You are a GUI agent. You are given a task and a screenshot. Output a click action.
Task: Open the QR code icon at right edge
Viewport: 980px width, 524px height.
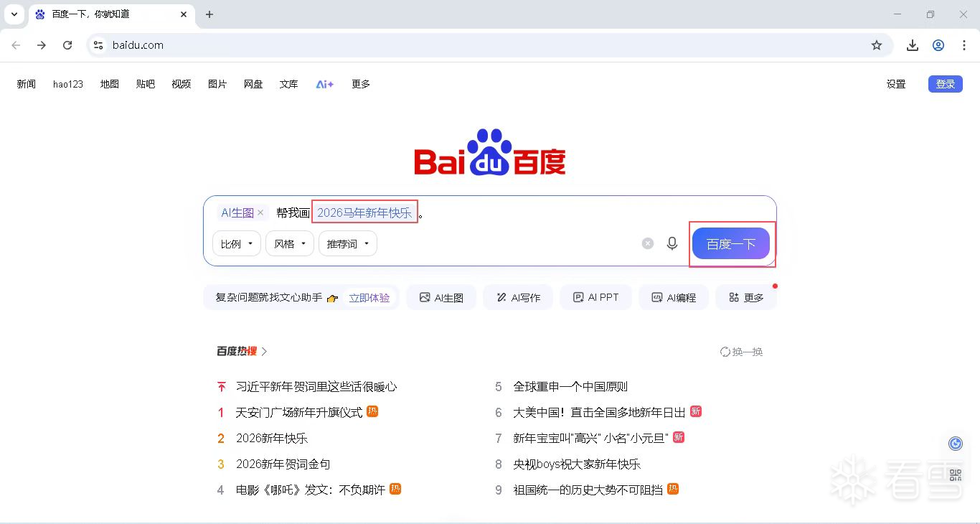956,474
